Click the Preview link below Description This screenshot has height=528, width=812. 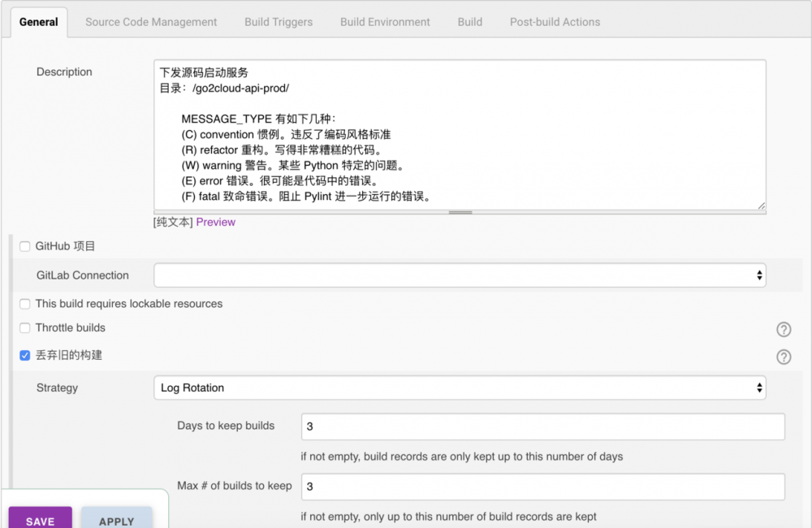point(215,221)
